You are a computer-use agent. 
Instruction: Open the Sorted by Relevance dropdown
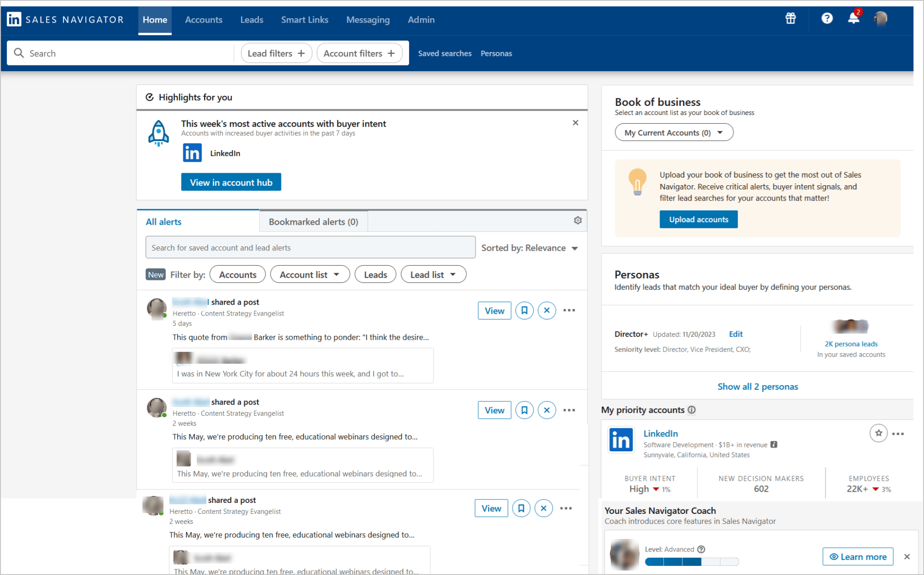530,248
